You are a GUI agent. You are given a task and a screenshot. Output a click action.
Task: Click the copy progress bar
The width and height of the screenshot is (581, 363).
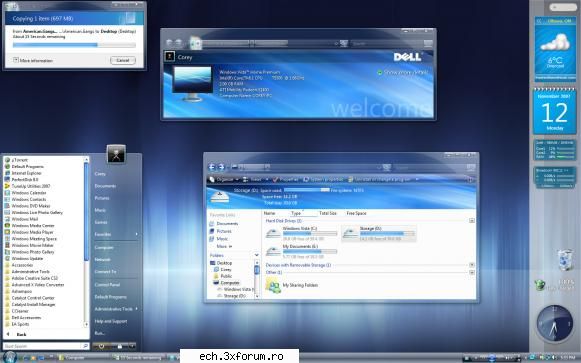click(x=74, y=45)
